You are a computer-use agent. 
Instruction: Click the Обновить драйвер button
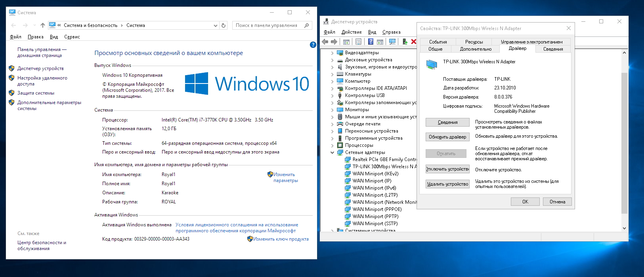tap(447, 137)
